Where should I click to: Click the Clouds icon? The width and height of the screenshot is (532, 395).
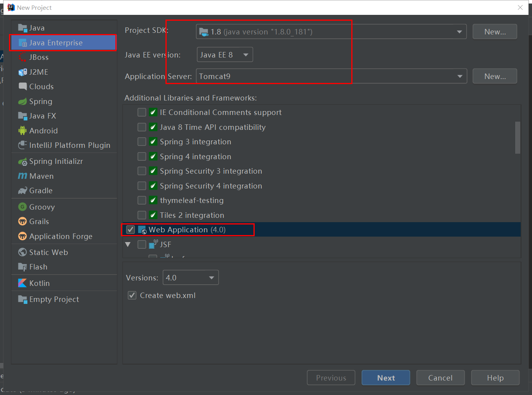point(23,86)
